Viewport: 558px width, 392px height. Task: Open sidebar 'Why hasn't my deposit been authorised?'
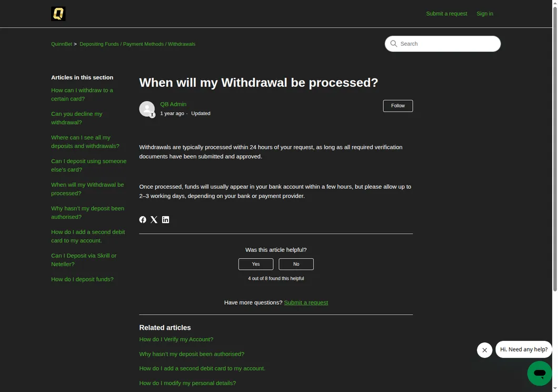point(87,213)
